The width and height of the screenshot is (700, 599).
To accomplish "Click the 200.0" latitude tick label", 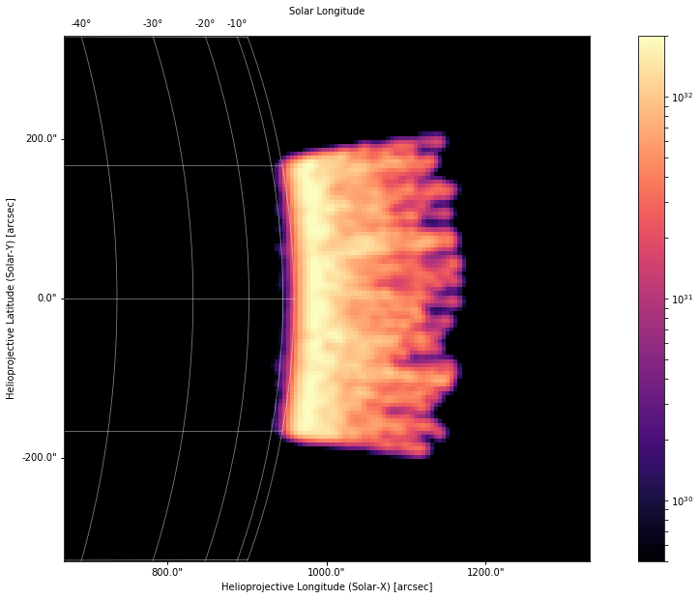I will [x=42, y=139].
